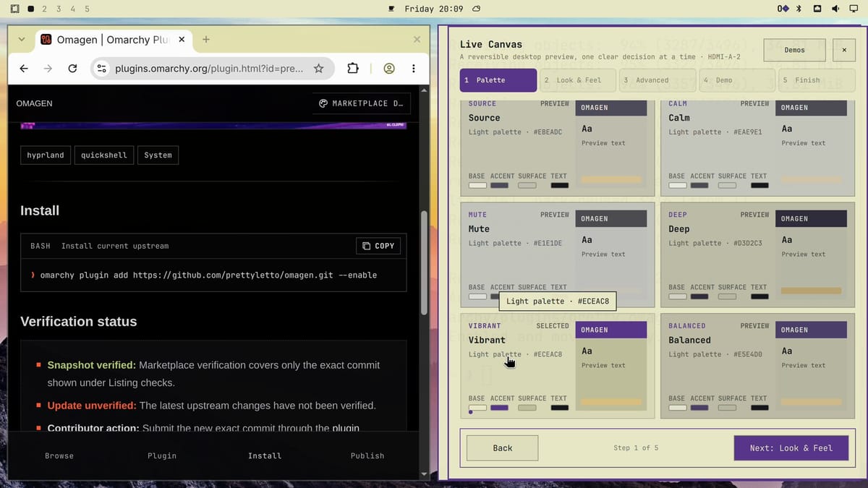Click the Friday 20:09 clock
Image resolution: width=868 pixels, height=488 pixels.
click(x=433, y=9)
